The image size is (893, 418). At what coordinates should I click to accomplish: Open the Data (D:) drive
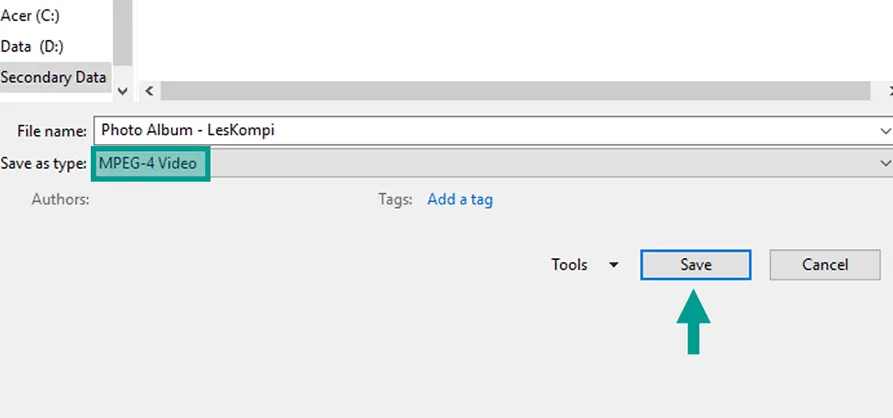(32, 46)
